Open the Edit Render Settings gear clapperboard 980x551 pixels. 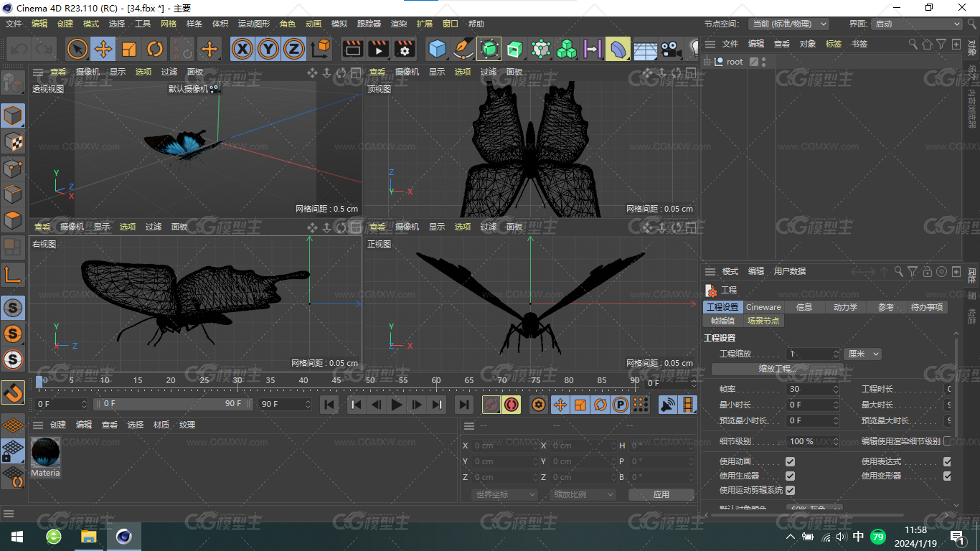(405, 49)
